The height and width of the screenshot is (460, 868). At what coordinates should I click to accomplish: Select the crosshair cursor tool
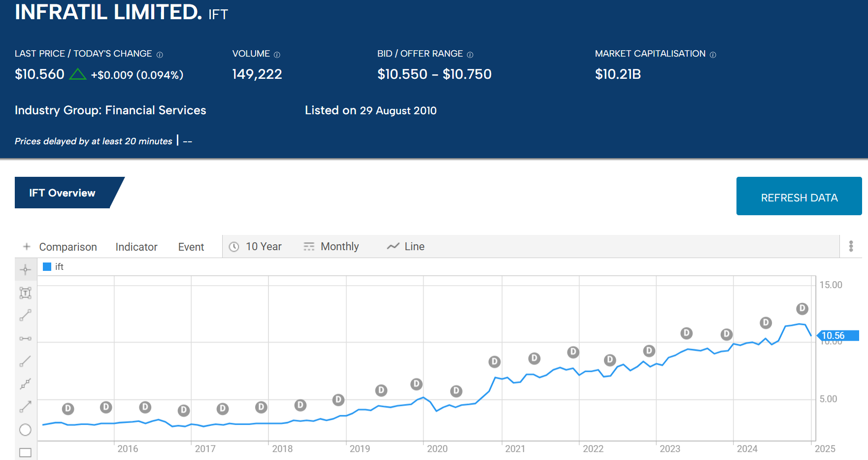coord(25,269)
